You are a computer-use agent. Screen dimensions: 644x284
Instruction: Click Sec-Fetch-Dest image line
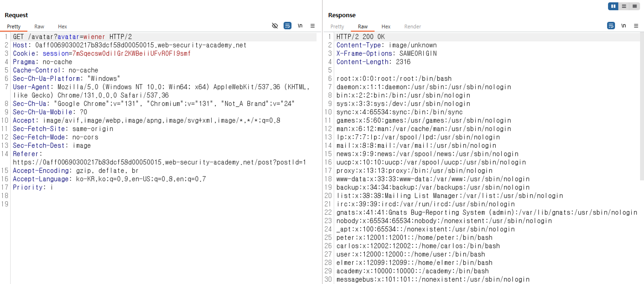(52, 145)
